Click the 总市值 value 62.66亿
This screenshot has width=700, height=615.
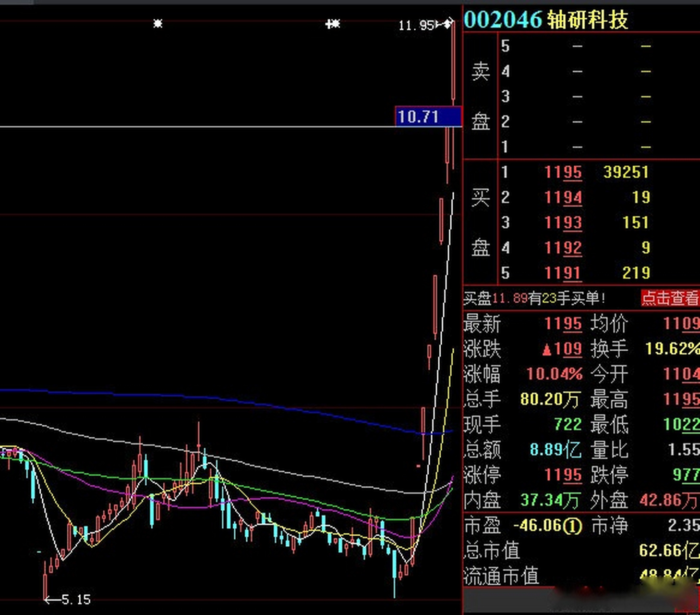669,551
